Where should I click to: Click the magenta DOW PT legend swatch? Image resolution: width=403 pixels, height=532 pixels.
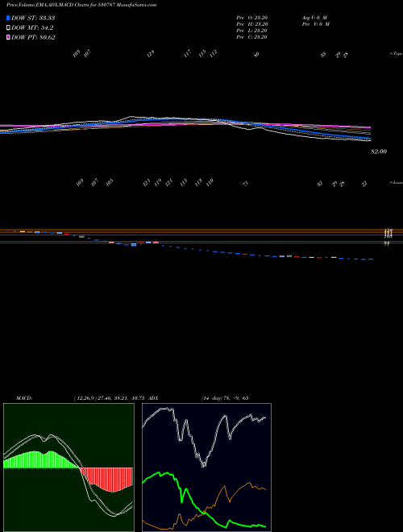(8, 37)
